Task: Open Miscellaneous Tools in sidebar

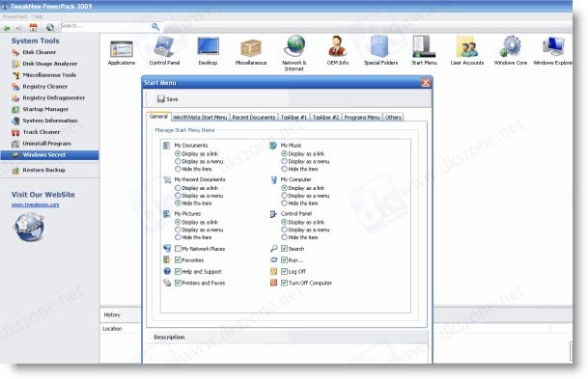Action: tap(49, 75)
